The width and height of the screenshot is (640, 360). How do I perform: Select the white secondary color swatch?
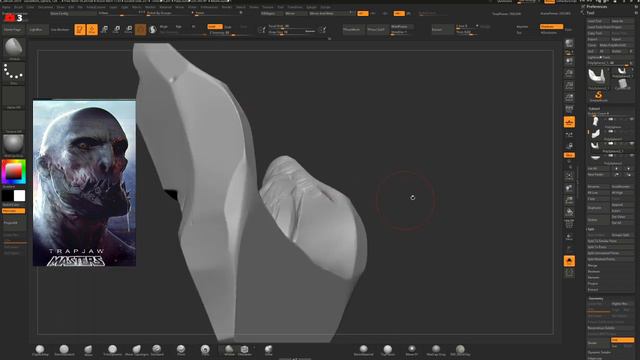point(20,196)
